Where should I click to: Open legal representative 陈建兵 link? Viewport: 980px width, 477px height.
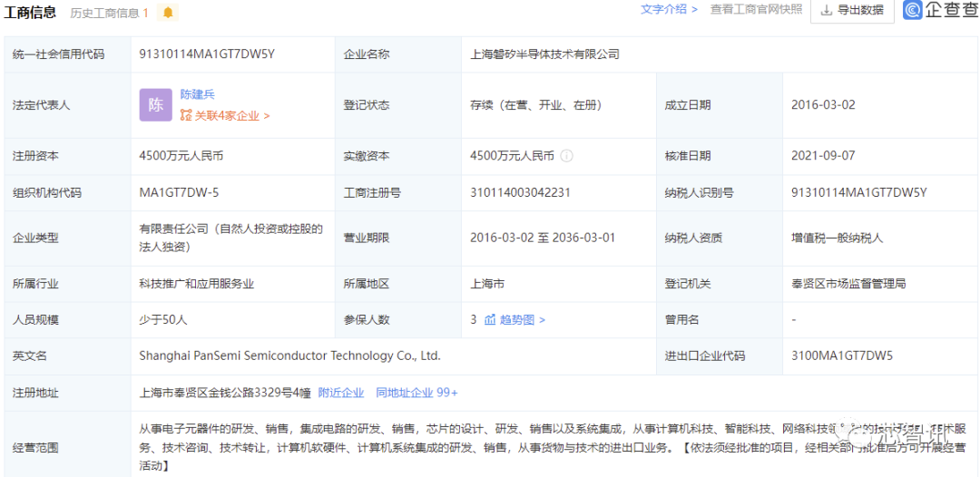198,94
